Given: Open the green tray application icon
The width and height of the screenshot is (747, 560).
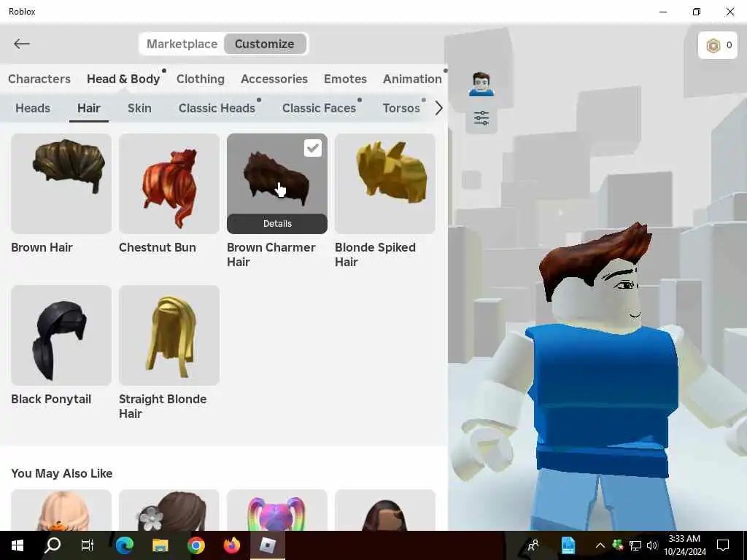Looking at the screenshot, I should click(x=617, y=544).
